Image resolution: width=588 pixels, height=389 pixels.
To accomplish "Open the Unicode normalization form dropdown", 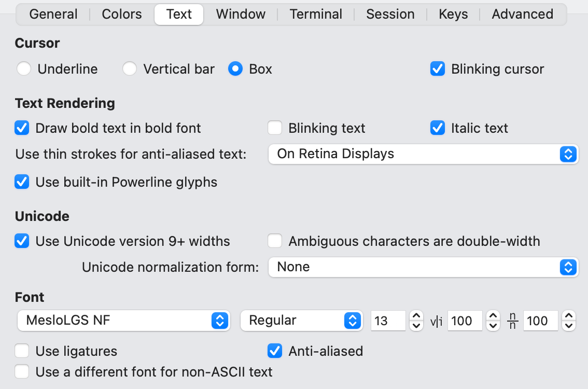I will (x=423, y=267).
